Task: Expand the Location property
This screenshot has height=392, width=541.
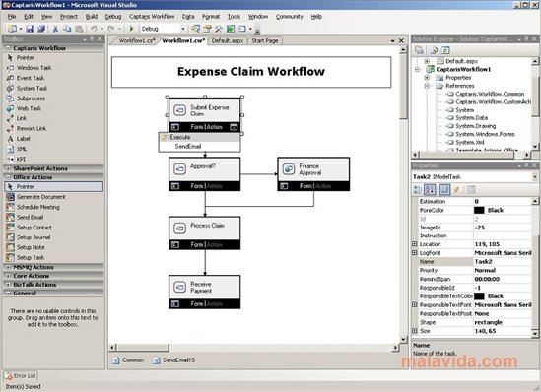Action: click(415, 244)
